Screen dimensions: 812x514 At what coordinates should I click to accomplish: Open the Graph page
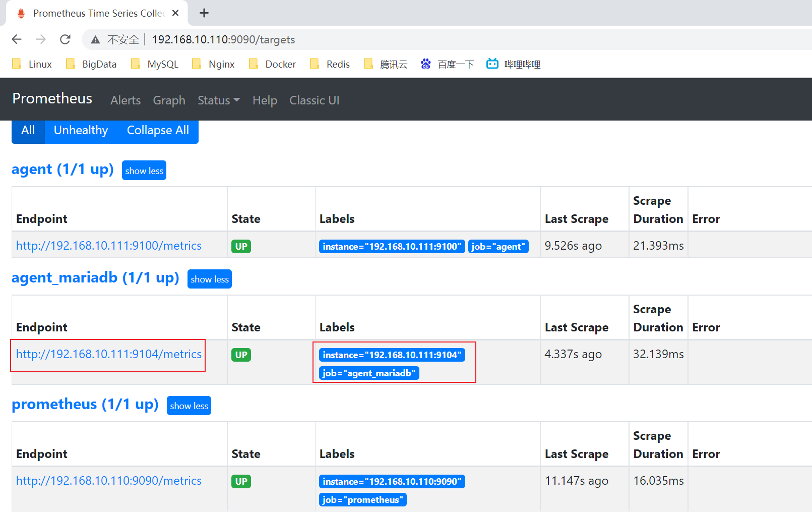pos(169,100)
